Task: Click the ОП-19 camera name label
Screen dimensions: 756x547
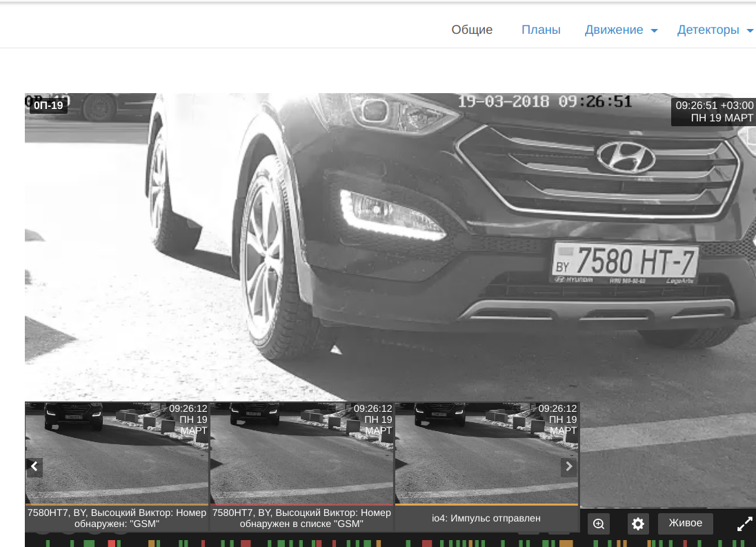Action: 48,106
